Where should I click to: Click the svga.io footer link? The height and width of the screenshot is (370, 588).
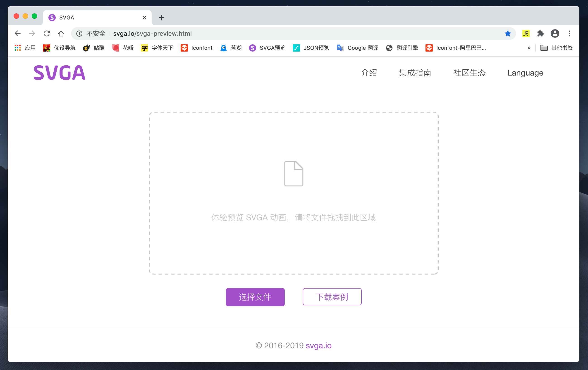(318, 345)
